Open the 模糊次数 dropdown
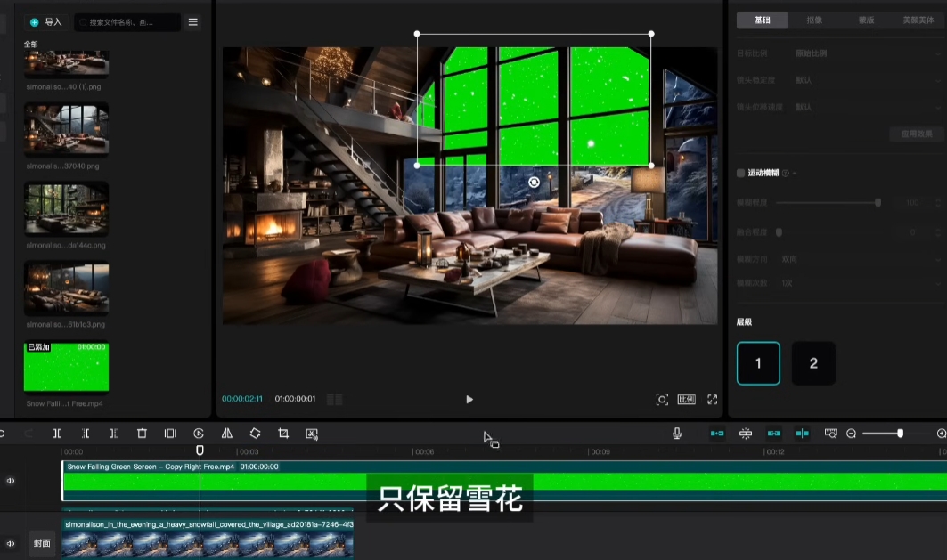 click(860, 282)
